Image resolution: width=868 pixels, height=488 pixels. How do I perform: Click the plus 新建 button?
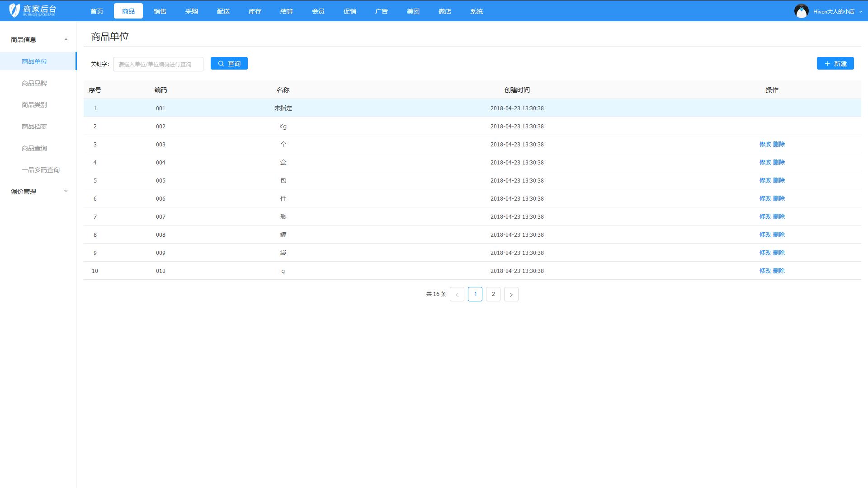pos(835,64)
